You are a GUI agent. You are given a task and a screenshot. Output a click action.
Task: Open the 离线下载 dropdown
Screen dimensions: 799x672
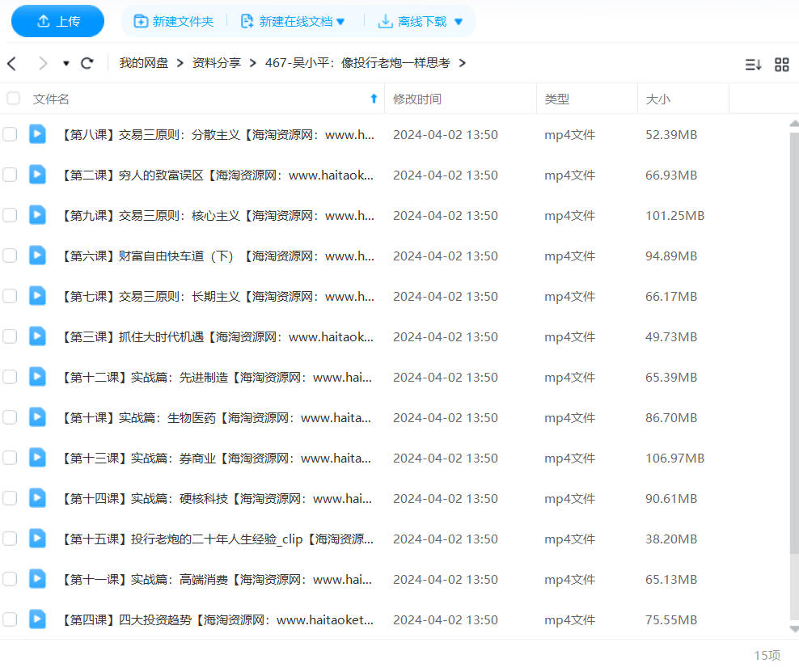coord(421,21)
